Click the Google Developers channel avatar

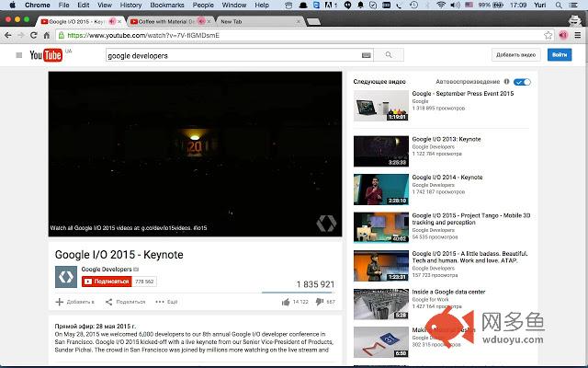pyautogui.click(x=66, y=277)
